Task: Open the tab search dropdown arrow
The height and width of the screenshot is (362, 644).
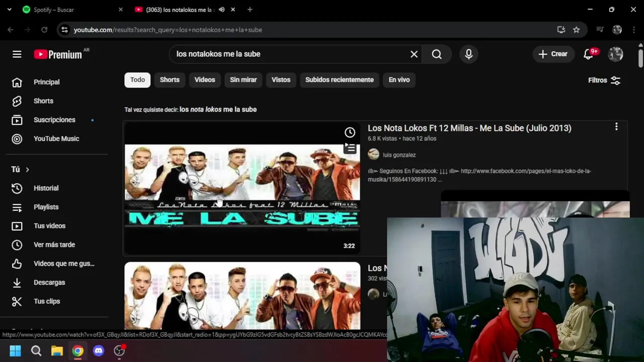Action: [x=9, y=10]
